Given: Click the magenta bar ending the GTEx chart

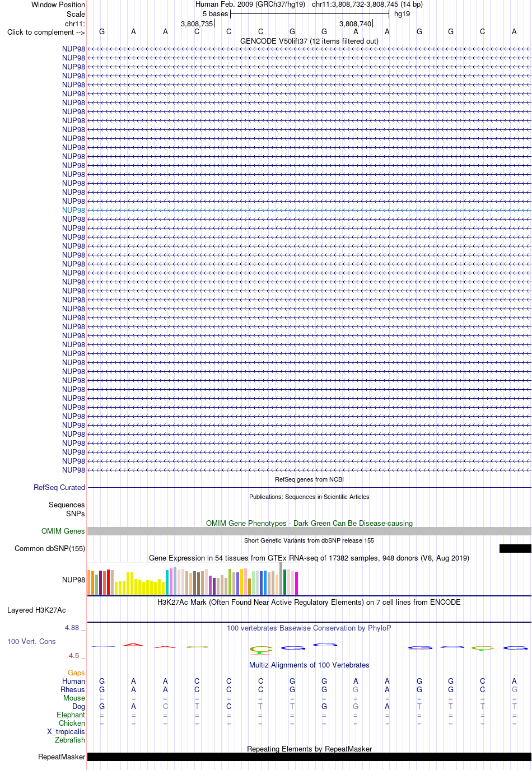Looking at the screenshot, I should coord(297,583).
